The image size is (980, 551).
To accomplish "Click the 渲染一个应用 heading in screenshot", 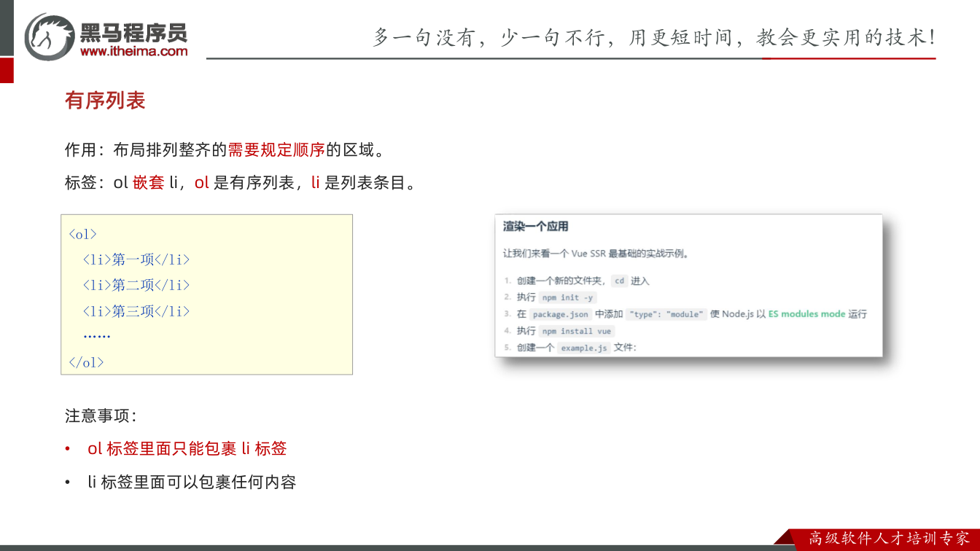I will [535, 227].
